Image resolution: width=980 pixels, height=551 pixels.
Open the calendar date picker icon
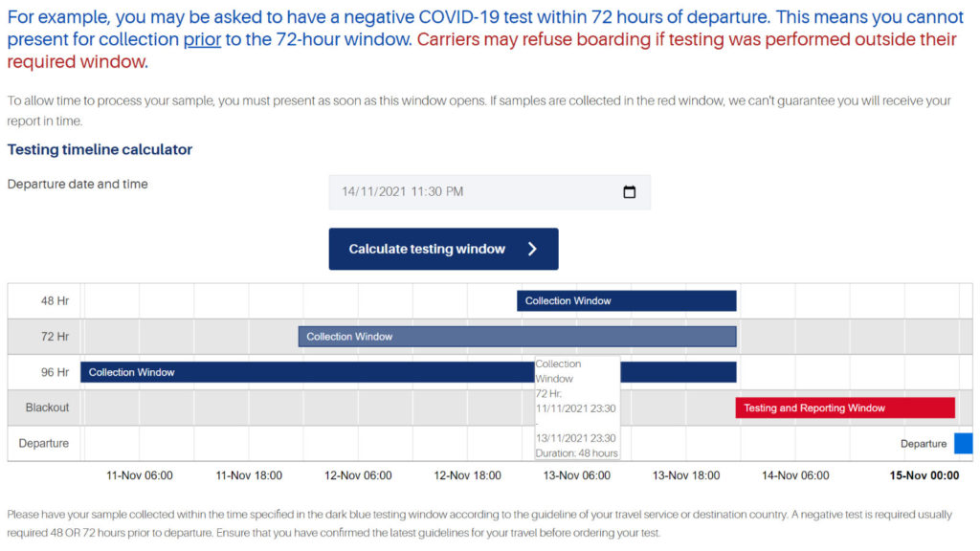tap(629, 191)
